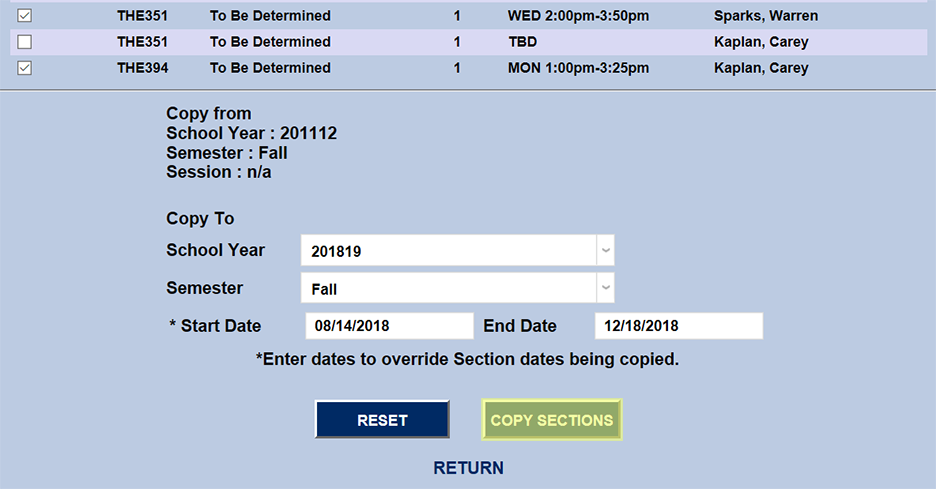Click Kaplan, Carey in the TBD row
Screen dimensions: 936x489
coord(761,42)
